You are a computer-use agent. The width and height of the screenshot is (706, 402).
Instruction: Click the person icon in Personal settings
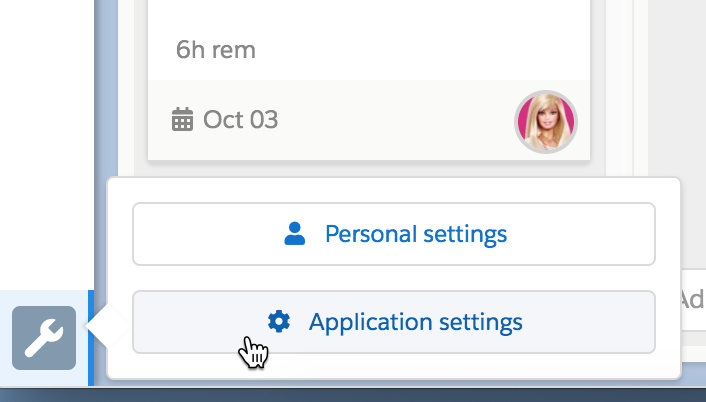tap(294, 234)
